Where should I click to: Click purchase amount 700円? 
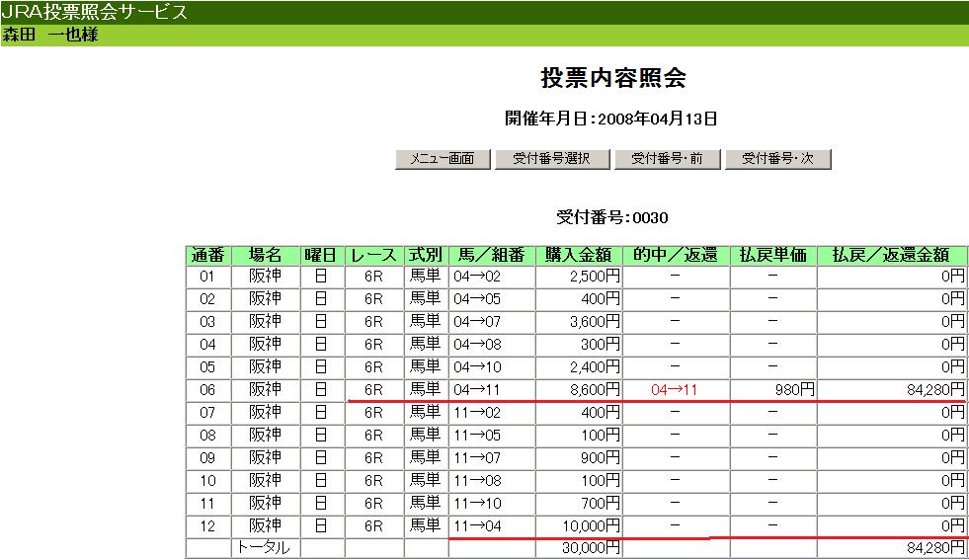600,503
